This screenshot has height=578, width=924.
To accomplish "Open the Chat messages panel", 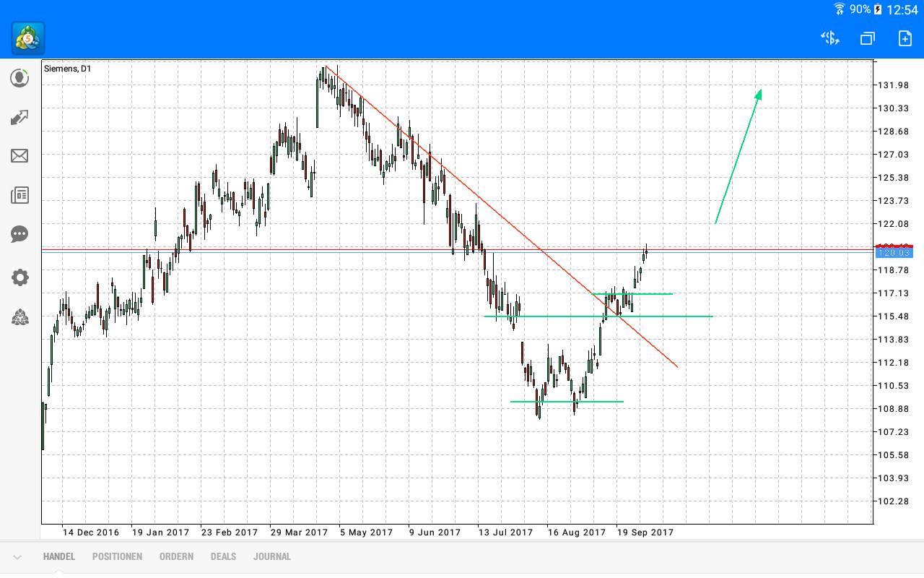I will click(19, 234).
